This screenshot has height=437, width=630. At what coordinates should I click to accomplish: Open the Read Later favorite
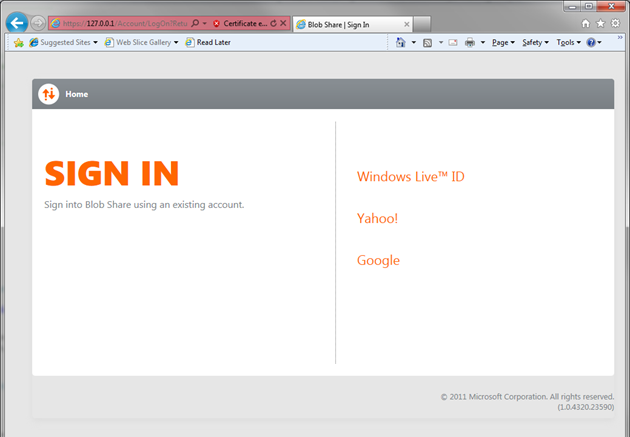point(208,42)
